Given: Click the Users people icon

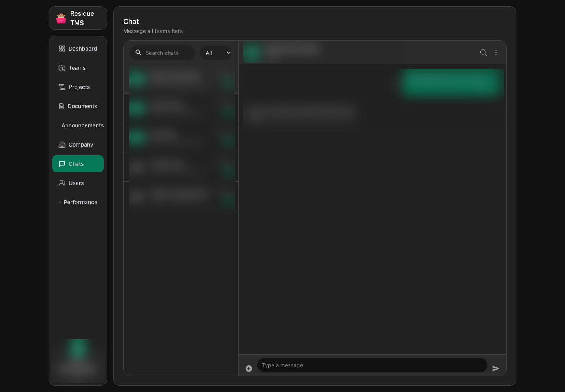Looking at the screenshot, I should pos(62,183).
